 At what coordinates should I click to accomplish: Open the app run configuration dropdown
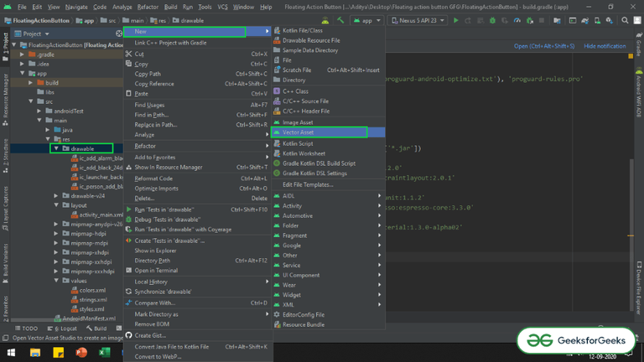(x=366, y=20)
